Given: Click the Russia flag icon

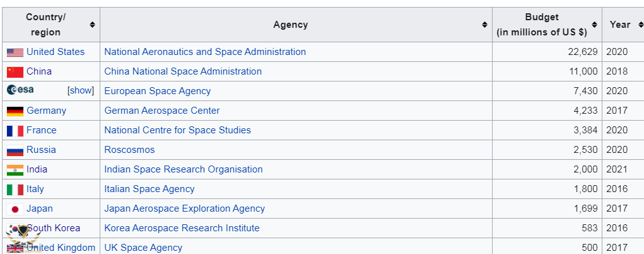Looking at the screenshot, I should (15, 150).
